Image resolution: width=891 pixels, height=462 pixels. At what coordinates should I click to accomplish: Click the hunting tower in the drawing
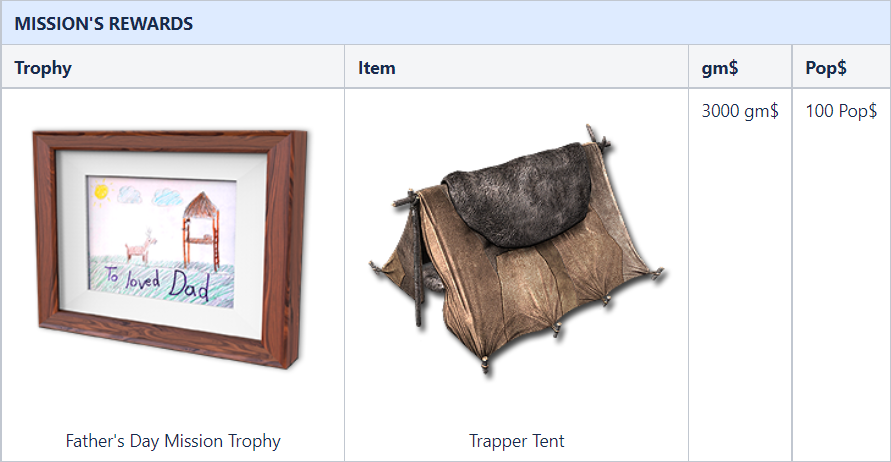201,231
